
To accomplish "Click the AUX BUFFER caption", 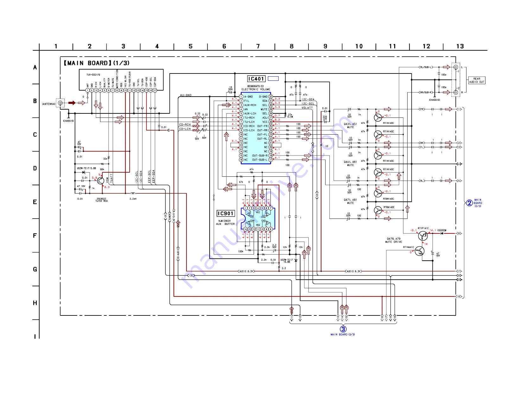I will 225,224.
